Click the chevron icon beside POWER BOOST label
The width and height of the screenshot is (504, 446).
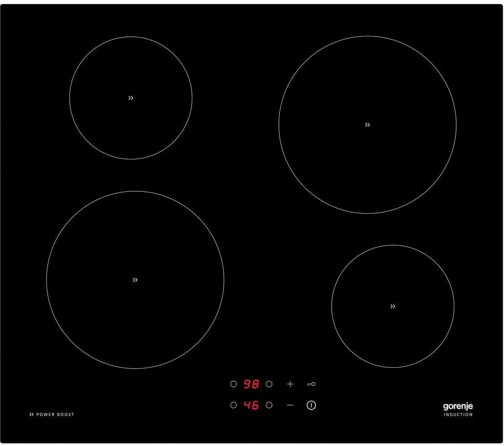point(31,415)
